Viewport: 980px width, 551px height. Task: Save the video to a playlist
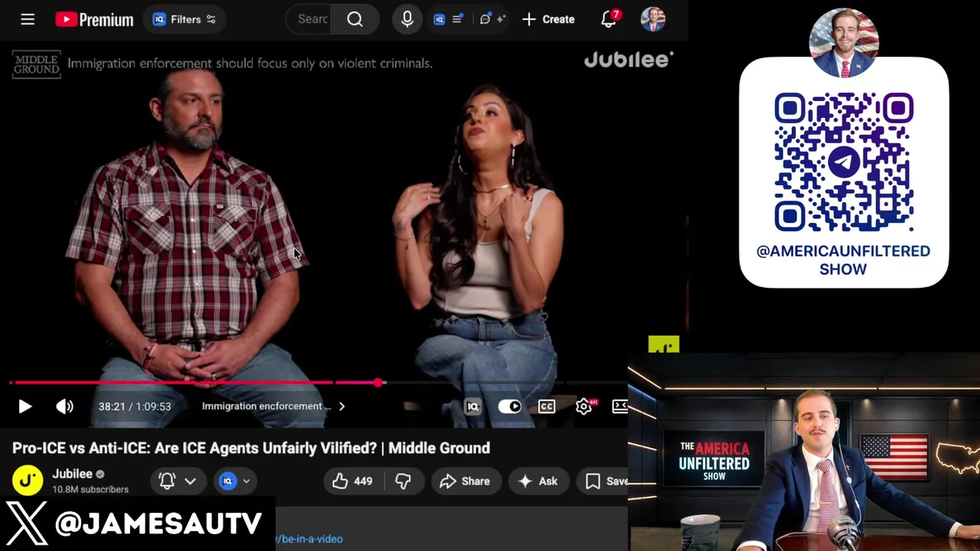click(x=603, y=481)
